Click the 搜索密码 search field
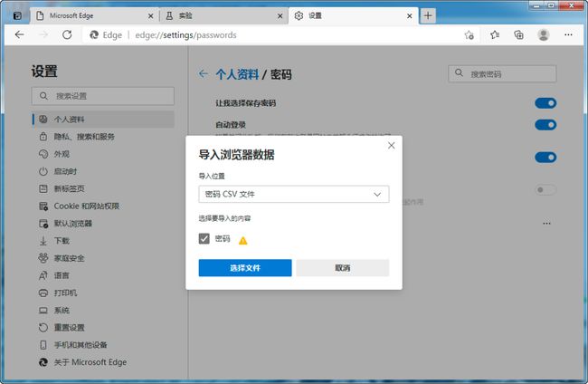The height and width of the screenshot is (384, 588). 502,73
